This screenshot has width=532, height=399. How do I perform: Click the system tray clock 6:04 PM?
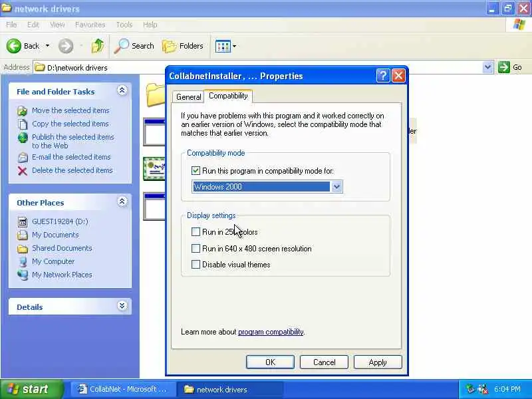click(507, 389)
